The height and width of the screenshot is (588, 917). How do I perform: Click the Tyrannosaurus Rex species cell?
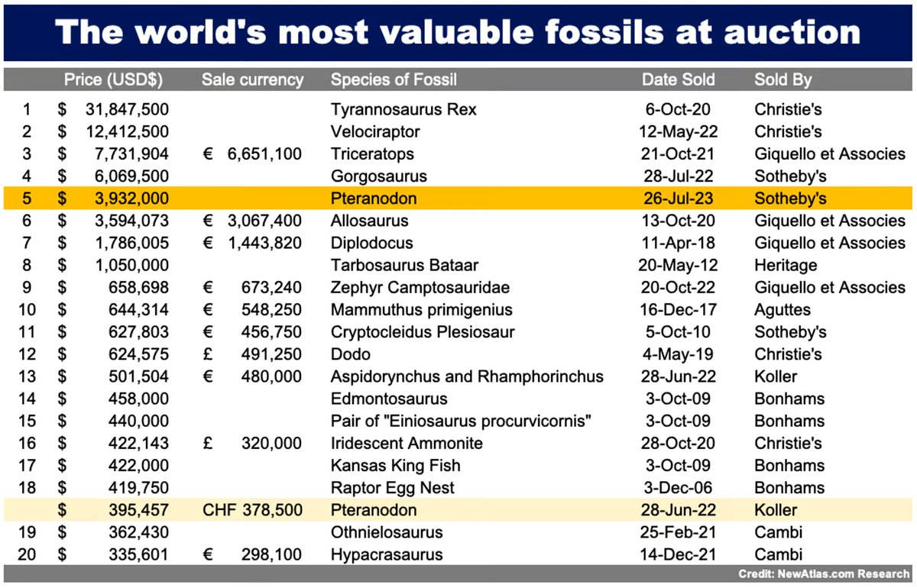point(403,109)
